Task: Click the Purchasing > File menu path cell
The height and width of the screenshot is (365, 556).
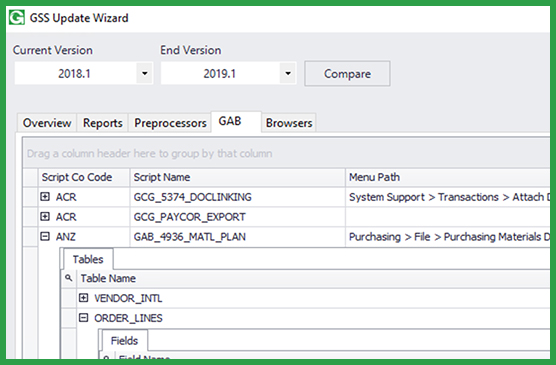Action: [x=448, y=237]
